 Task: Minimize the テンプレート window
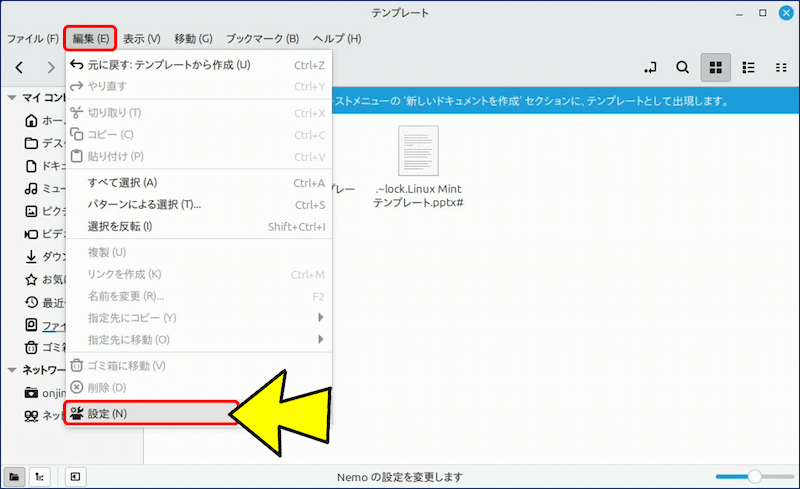coord(739,14)
